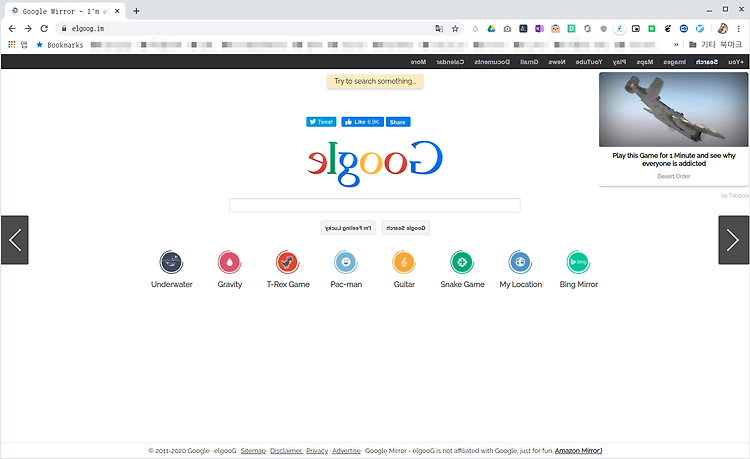Close the Google Mirror tab

pos(117,11)
